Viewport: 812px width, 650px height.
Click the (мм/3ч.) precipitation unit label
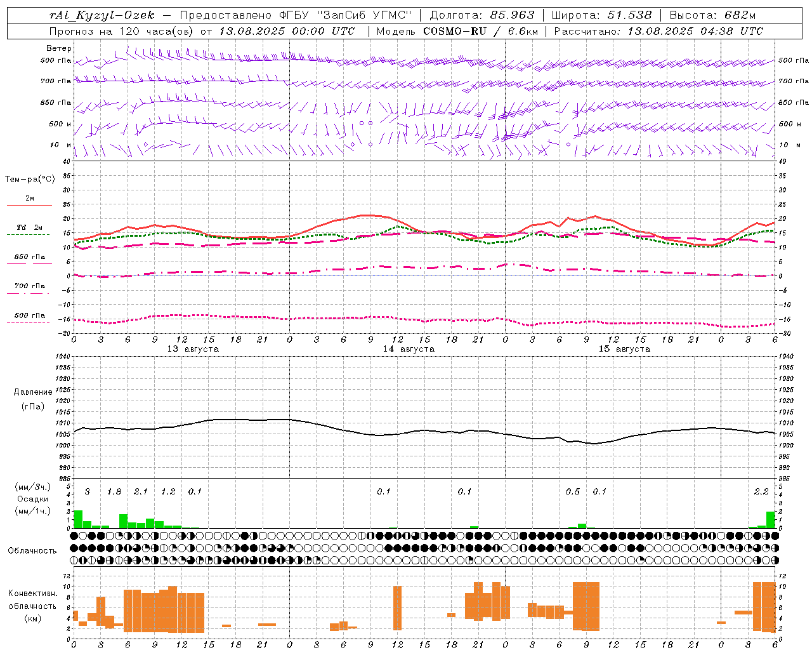point(33,487)
